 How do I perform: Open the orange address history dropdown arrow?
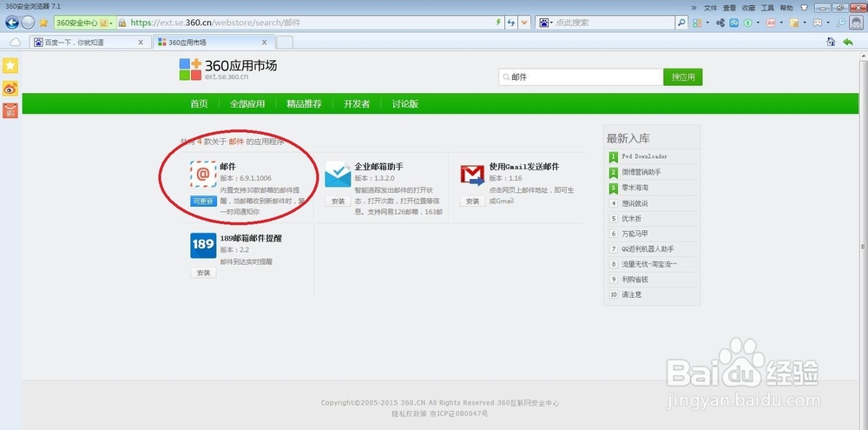(x=523, y=23)
